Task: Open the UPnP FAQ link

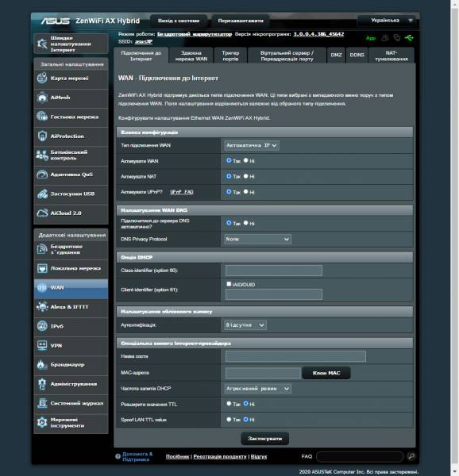Action: point(182,192)
